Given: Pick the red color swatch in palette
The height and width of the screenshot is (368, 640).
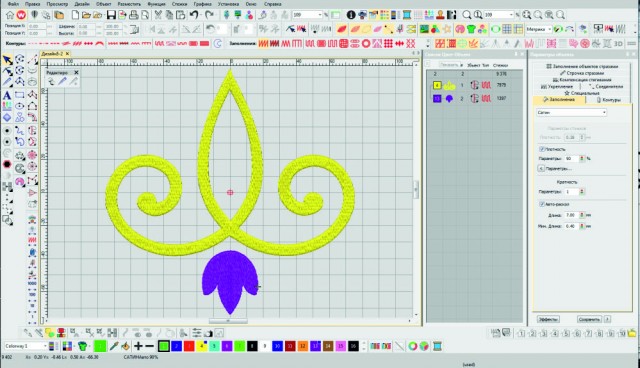Looking at the screenshot, I should coord(189,346).
